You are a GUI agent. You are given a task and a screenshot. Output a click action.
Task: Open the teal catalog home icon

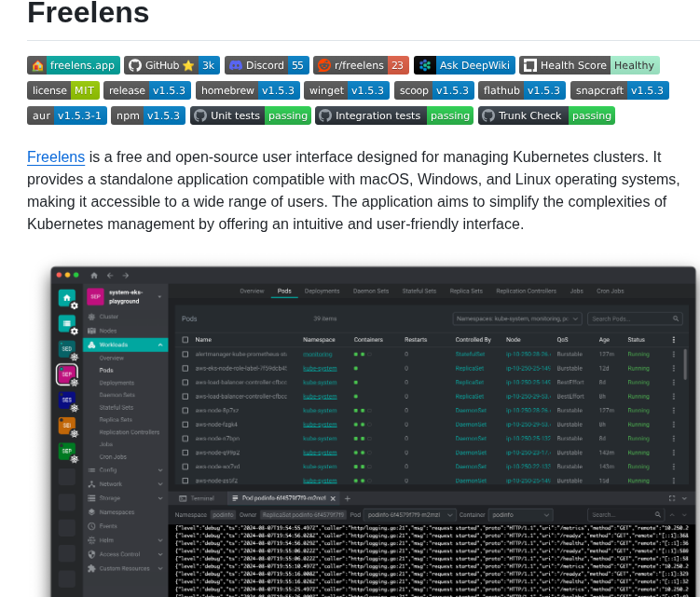coord(67,298)
